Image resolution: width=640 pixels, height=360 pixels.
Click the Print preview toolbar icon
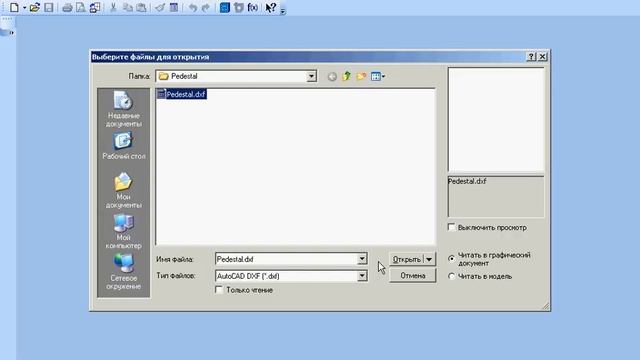81,7
